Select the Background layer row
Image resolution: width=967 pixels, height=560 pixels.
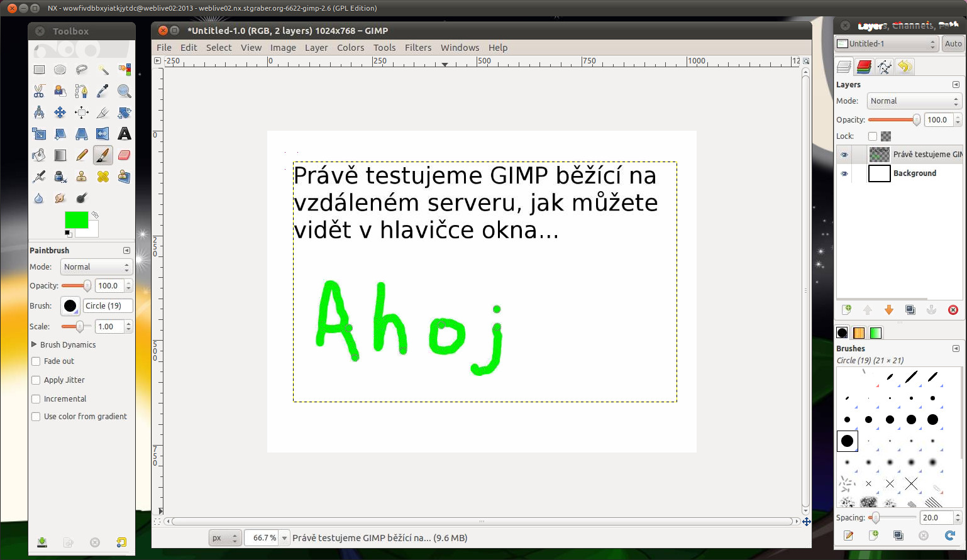(x=899, y=173)
